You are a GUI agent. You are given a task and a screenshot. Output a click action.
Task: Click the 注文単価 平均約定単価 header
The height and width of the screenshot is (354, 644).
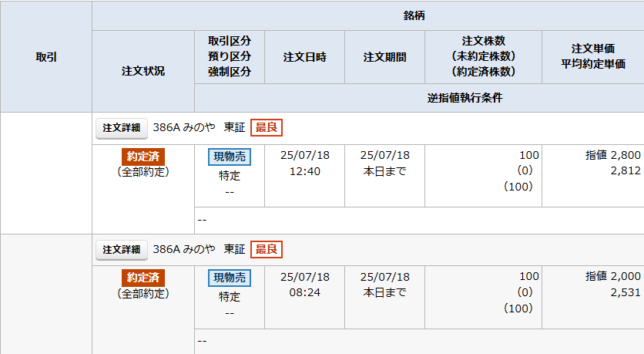(x=593, y=57)
